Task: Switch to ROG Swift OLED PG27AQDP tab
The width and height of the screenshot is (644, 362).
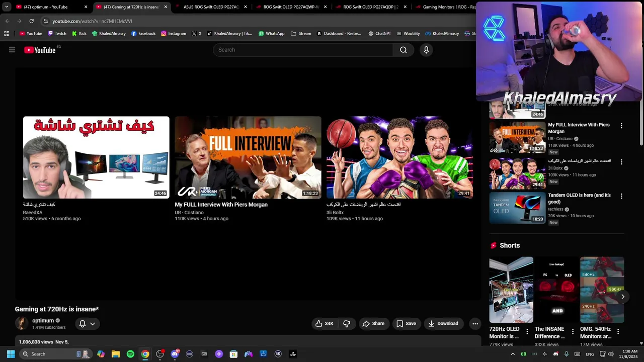Action: click(x=370, y=7)
